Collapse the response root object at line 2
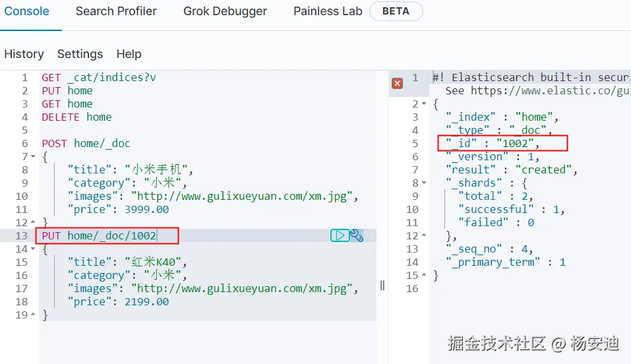 click(423, 104)
